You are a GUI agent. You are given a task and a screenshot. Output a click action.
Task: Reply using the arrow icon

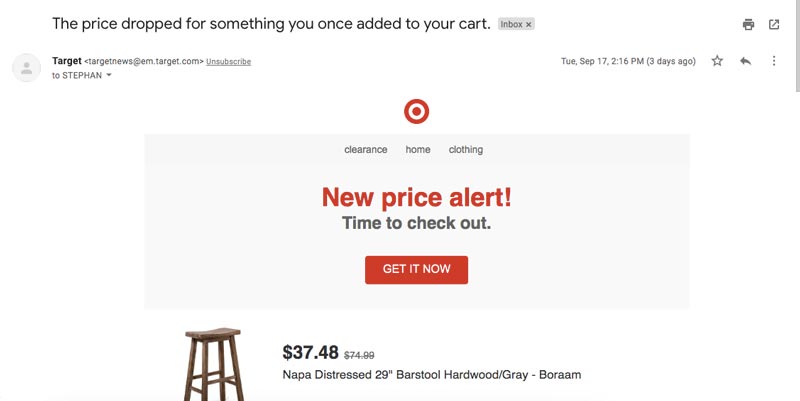click(x=745, y=61)
